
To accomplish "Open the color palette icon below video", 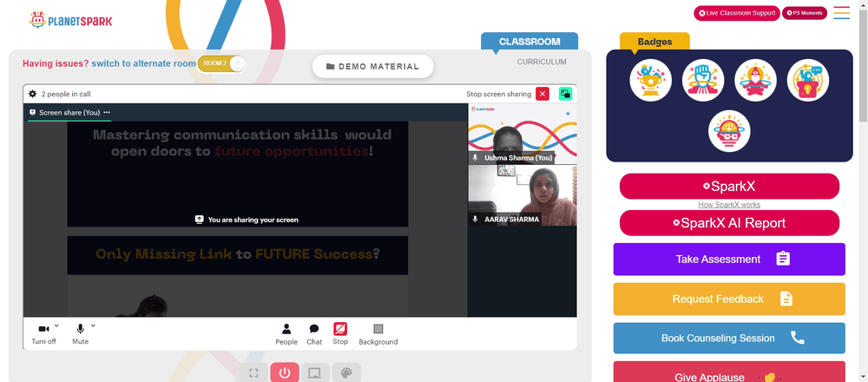I will point(346,372).
